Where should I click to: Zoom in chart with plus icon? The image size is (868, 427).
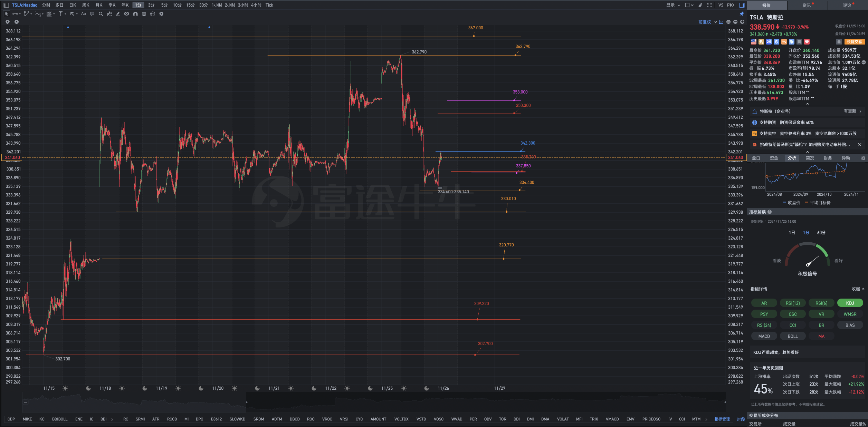point(742,22)
